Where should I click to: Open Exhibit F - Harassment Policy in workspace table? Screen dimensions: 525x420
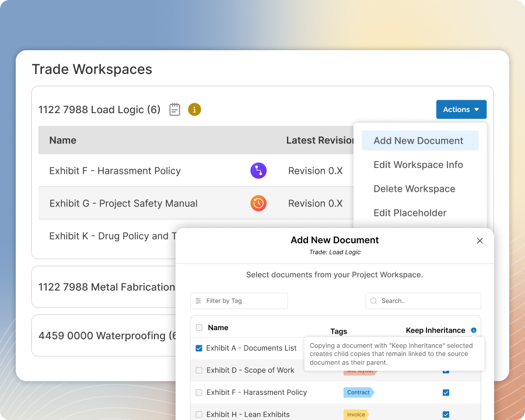pyautogui.click(x=115, y=171)
